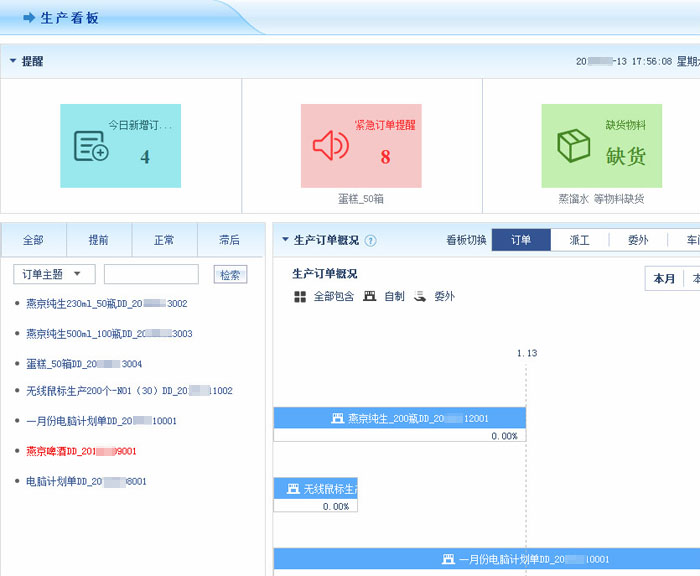Switch board view to 委外
The height and width of the screenshot is (576, 700).
point(637,240)
